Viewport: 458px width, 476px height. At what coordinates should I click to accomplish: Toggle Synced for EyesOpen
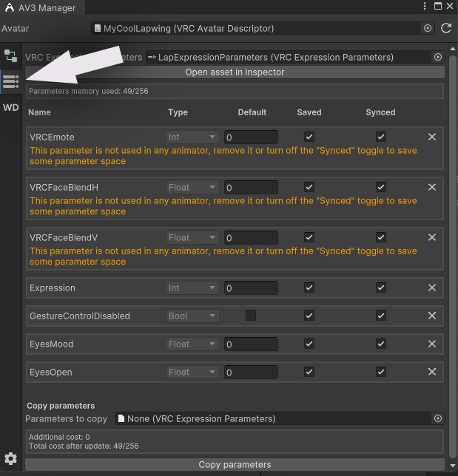coord(381,372)
